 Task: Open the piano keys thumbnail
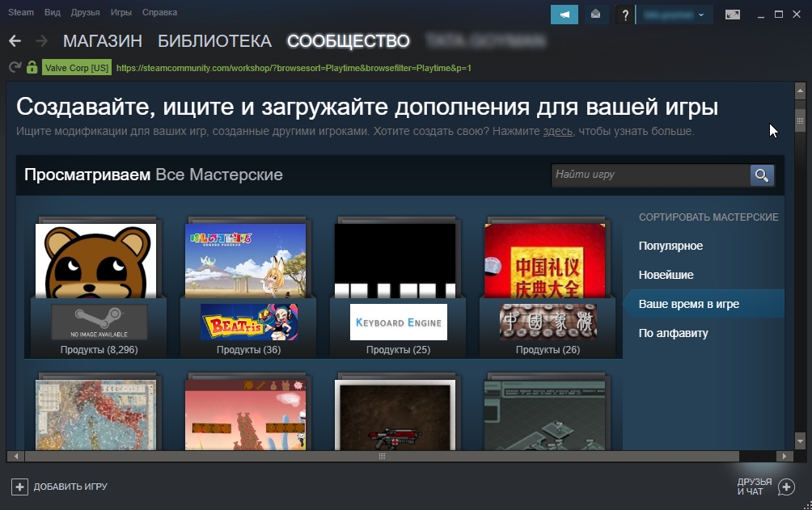point(395,261)
